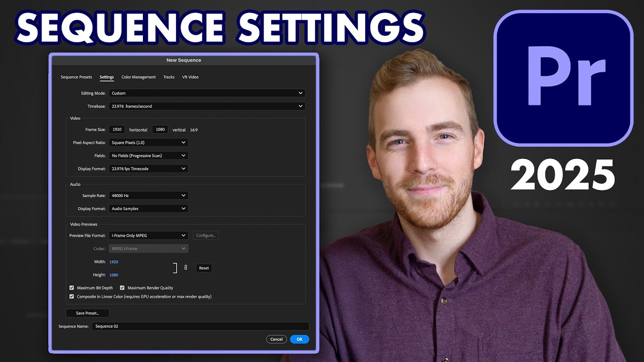644x362 pixels.
Task: Switch to the Tracks tab
Action: click(169, 77)
